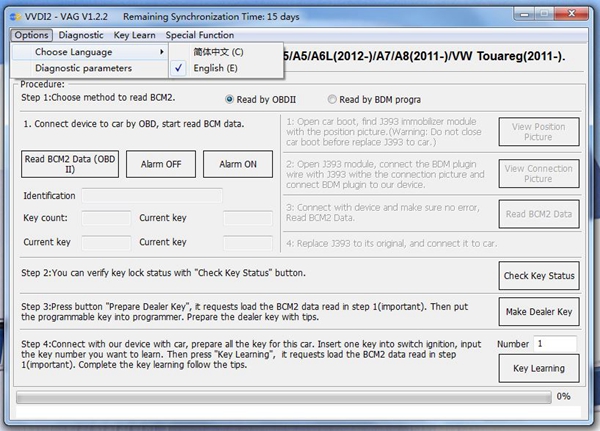Maximize the VVDI2 window
This screenshot has width=600, height=431.
[544, 14]
